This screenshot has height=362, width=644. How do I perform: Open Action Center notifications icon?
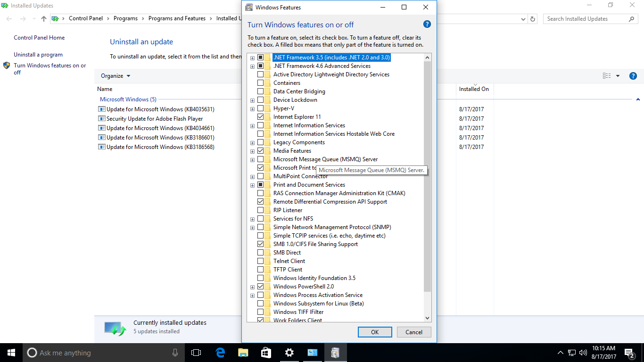click(629, 353)
